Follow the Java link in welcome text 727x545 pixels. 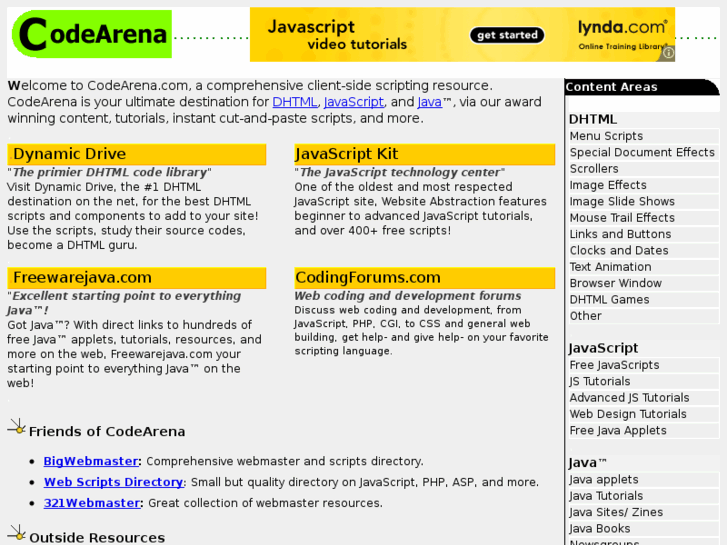coord(429,102)
